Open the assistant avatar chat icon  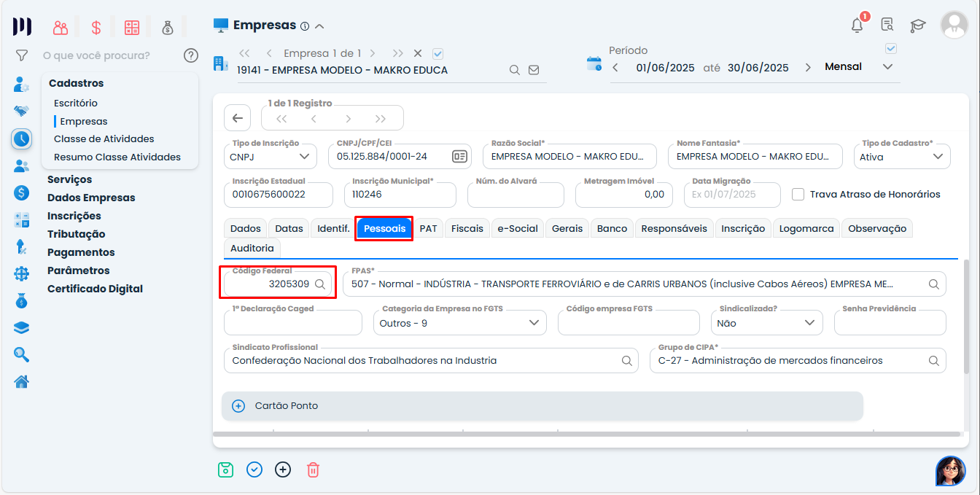[x=951, y=471]
